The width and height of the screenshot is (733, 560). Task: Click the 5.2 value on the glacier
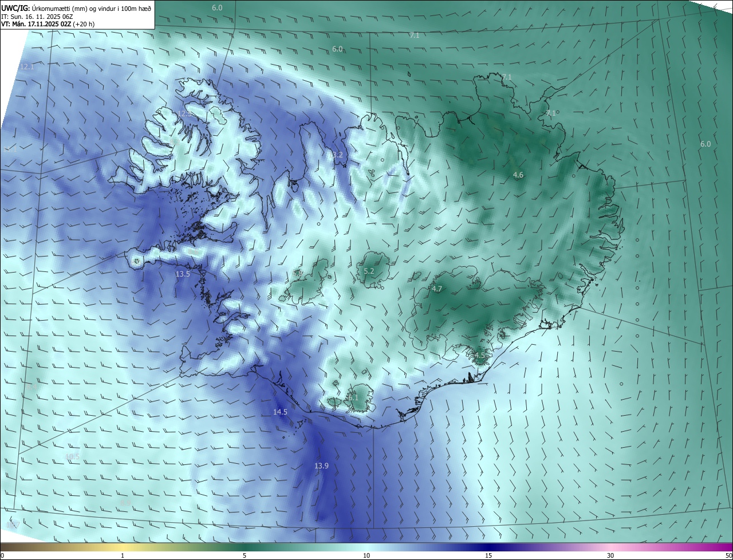(369, 271)
